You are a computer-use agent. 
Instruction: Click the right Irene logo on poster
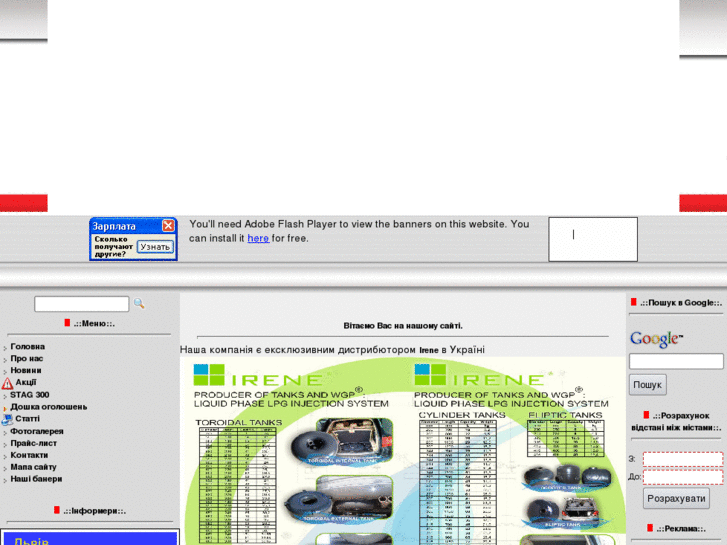[479, 375]
